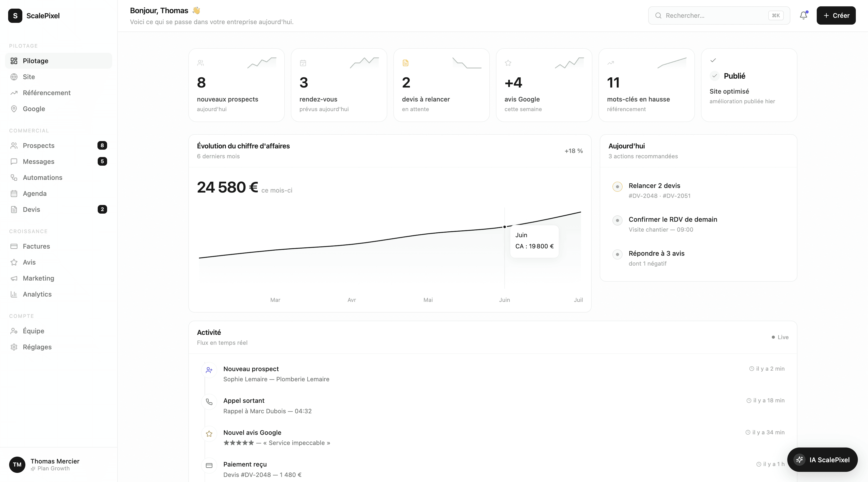Click the Factures card icon
868x482 pixels.
(14, 246)
